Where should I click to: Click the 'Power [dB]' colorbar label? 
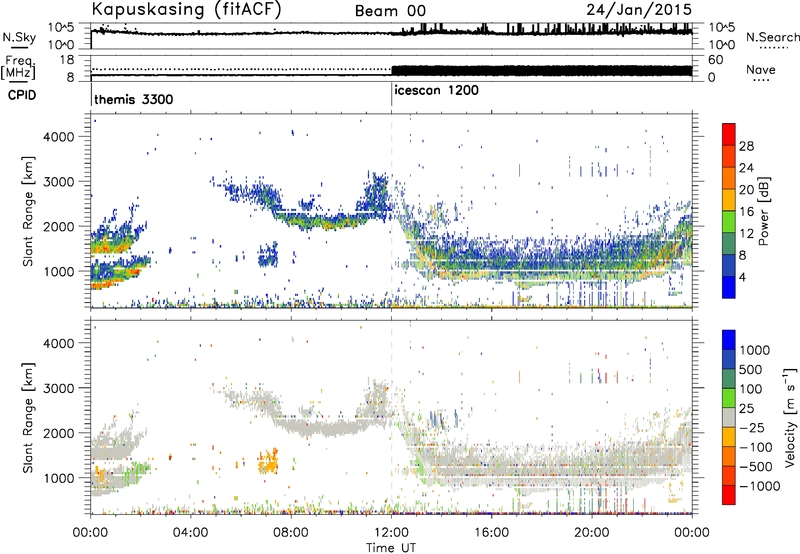[x=763, y=211]
